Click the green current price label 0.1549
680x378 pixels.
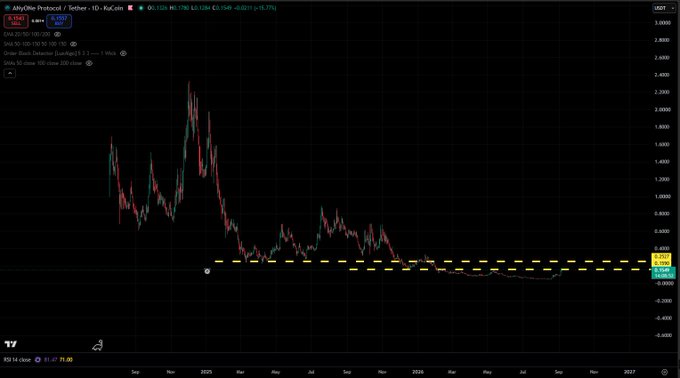click(x=663, y=270)
